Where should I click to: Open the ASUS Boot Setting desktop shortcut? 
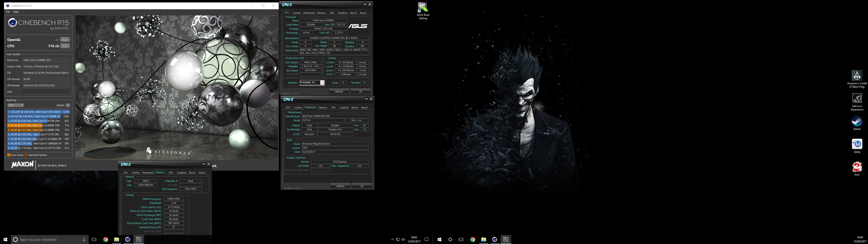(x=422, y=11)
